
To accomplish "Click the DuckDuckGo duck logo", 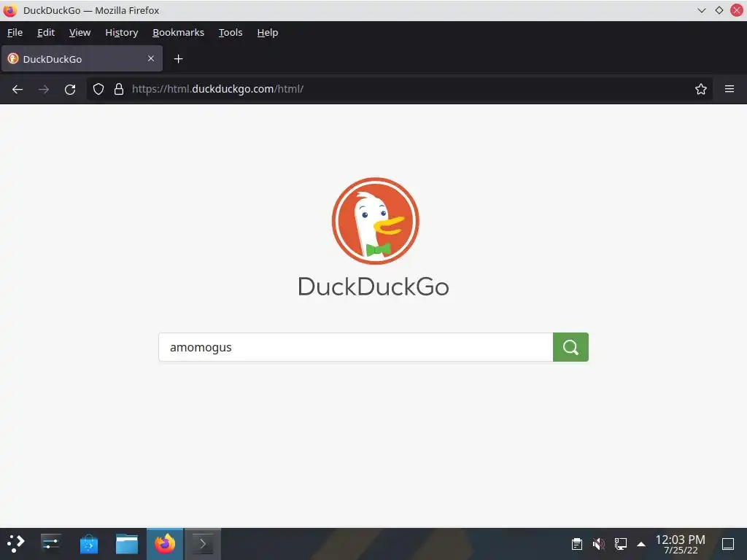I will [x=376, y=220].
